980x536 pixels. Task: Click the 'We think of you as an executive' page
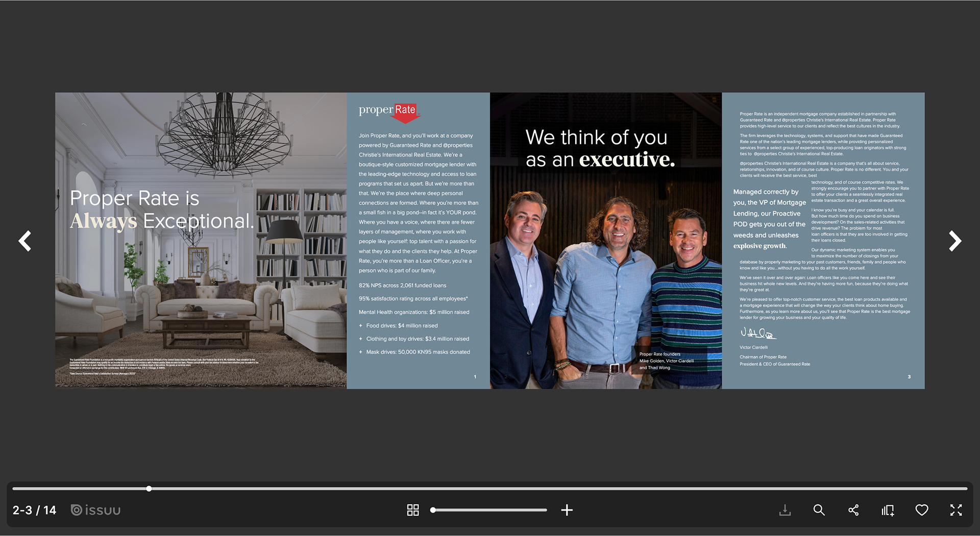606,240
